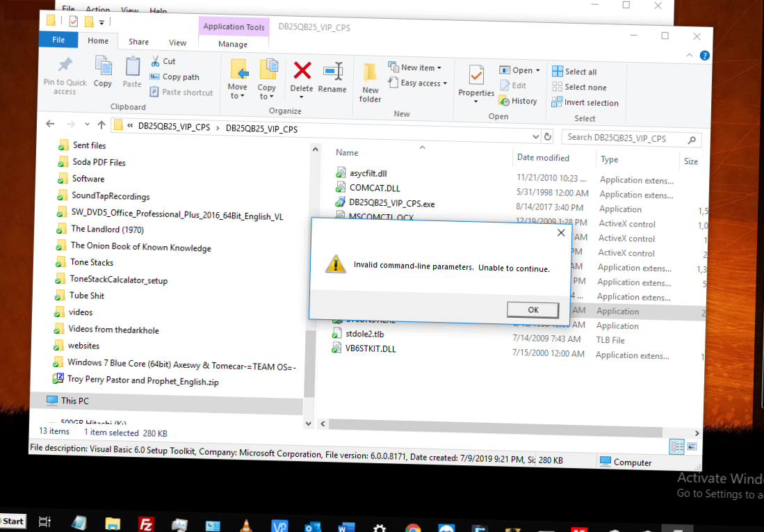Open Customize Quick Access Toolbar dropdown

point(101,22)
